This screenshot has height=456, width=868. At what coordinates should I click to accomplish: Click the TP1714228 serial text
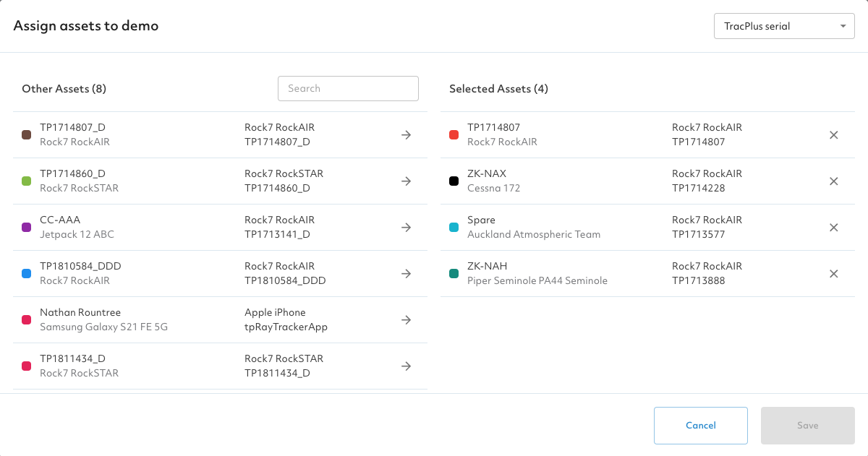tap(699, 188)
